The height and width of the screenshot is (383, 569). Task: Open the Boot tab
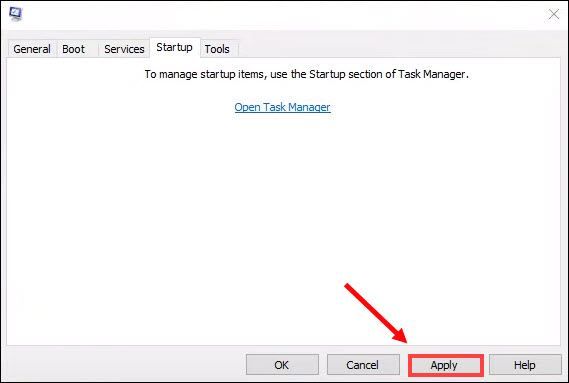[74, 49]
